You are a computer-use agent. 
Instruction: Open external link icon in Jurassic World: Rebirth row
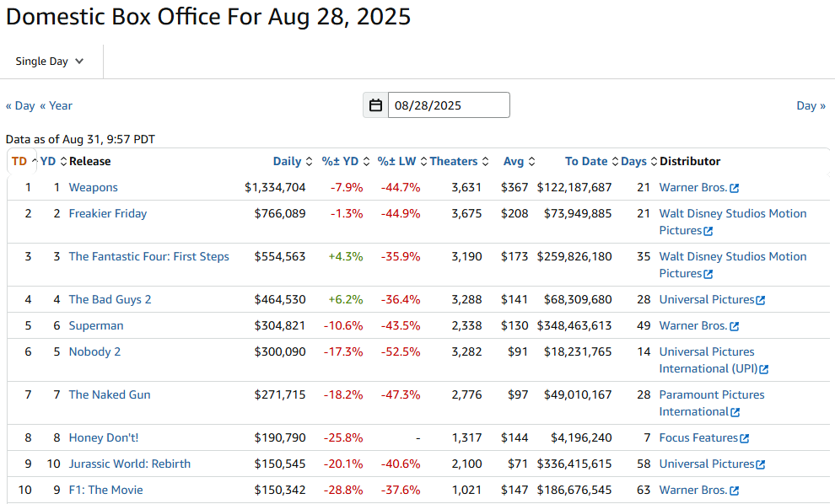point(761,465)
